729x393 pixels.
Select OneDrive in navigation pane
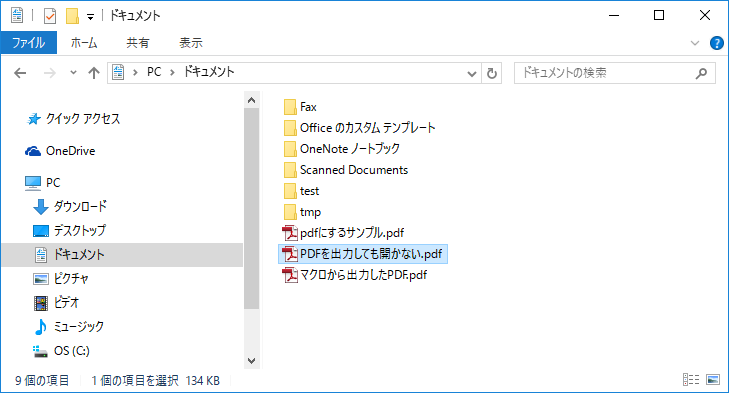[60, 151]
